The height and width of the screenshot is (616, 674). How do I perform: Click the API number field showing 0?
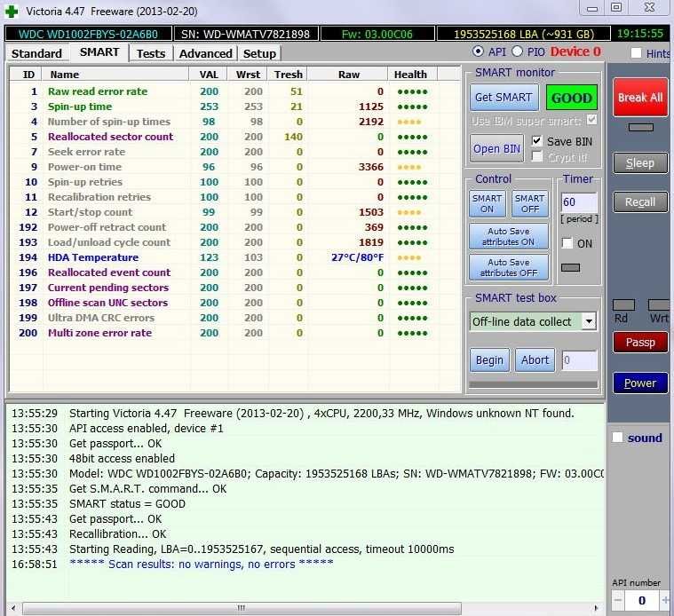click(x=642, y=600)
